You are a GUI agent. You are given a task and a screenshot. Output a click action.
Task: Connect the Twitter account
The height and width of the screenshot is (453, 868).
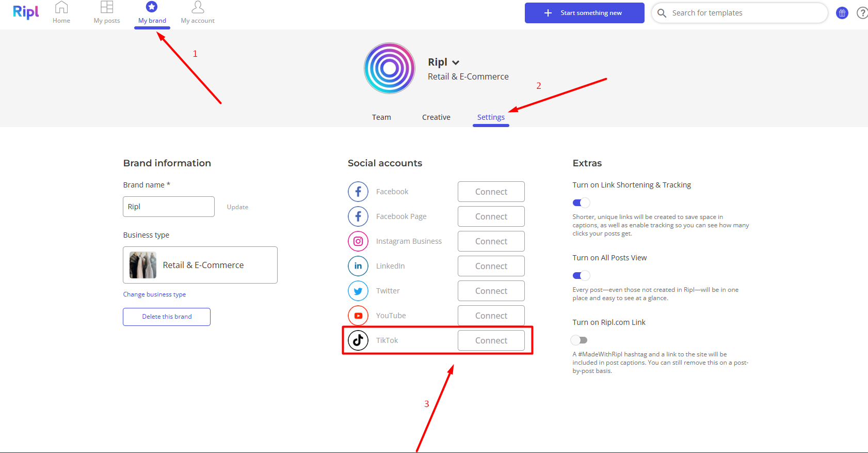click(491, 291)
